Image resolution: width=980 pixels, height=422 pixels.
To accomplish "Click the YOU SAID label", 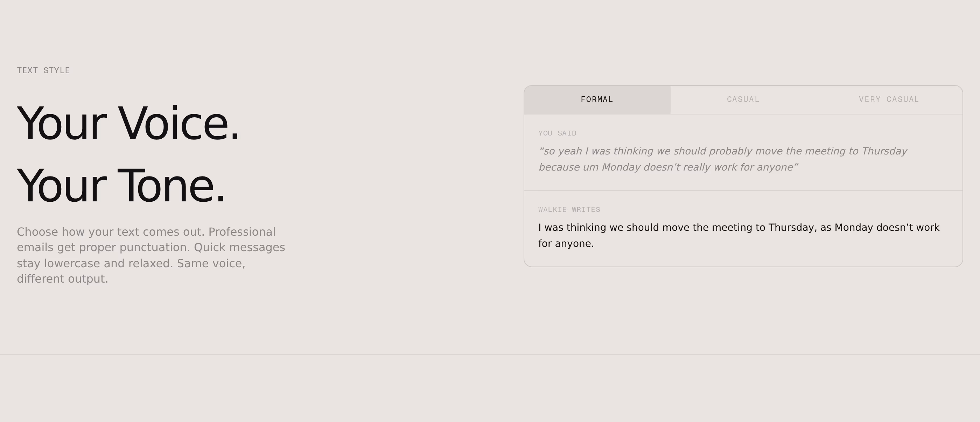I will tap(557, 133).
